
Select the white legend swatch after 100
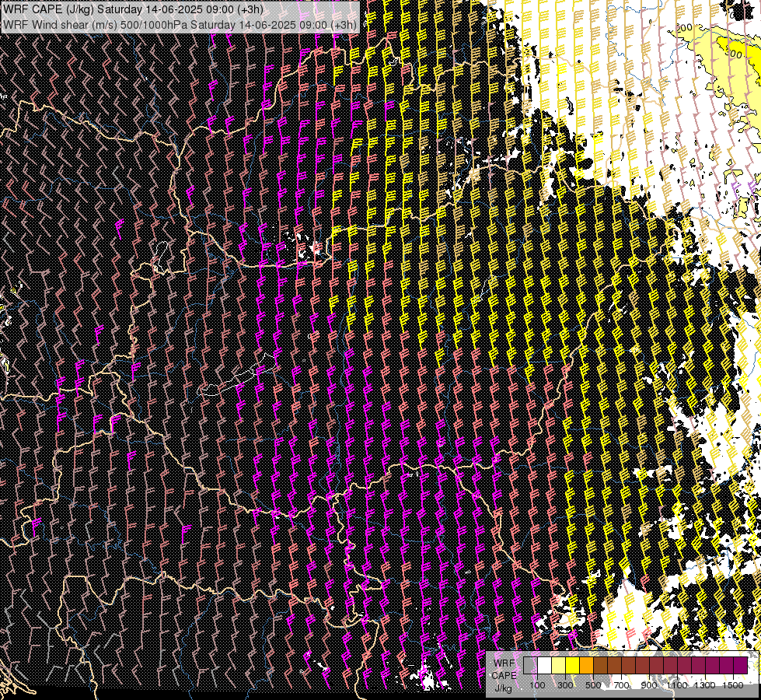[x=545, y=665]
